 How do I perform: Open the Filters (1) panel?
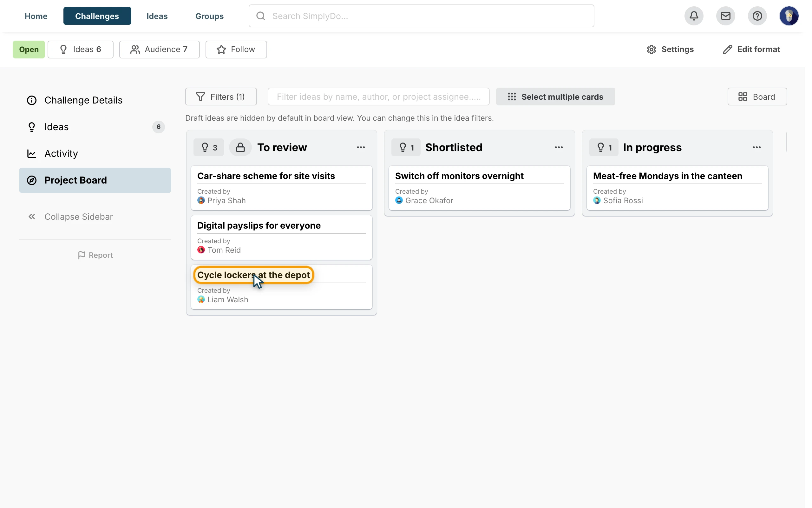[221, 97]
